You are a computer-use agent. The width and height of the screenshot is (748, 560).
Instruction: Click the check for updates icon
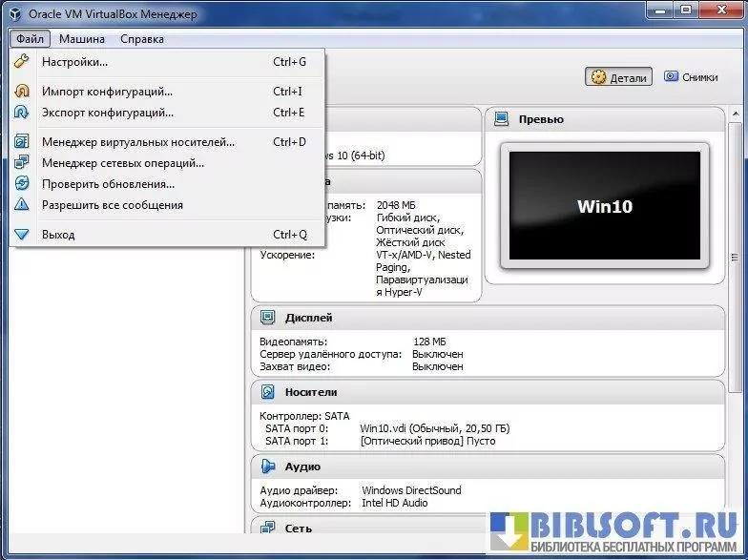22,184
